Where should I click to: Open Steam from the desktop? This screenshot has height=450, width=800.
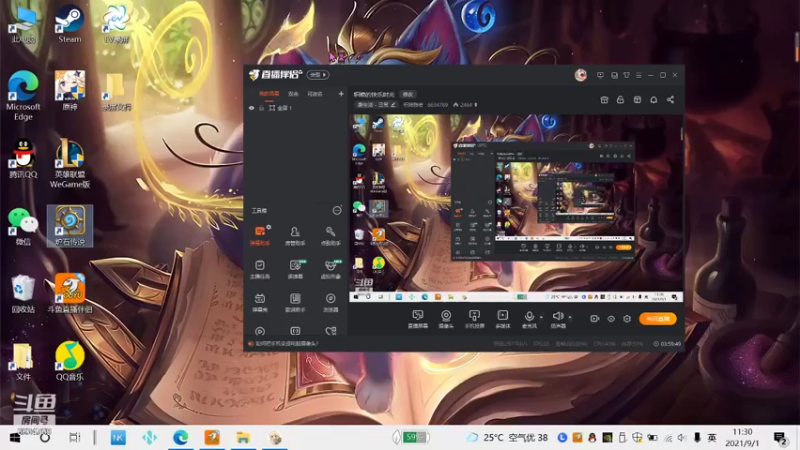[x=69, y=24]
